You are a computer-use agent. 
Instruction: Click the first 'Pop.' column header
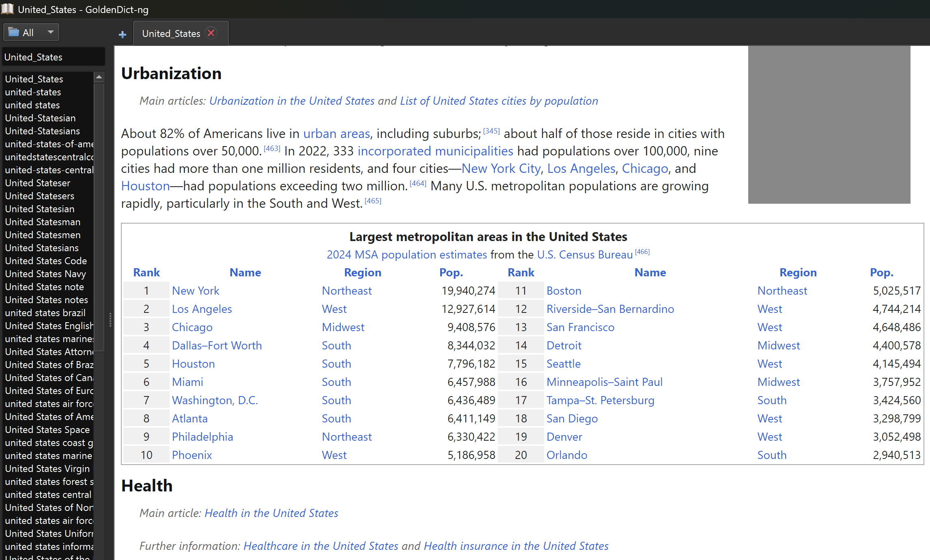451,272
